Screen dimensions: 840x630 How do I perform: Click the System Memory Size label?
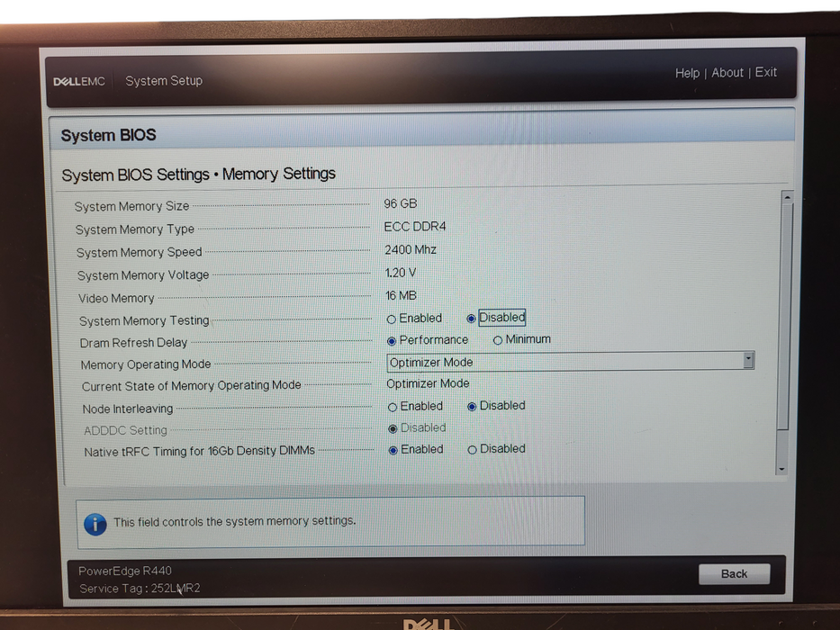[x=131, y=206]
